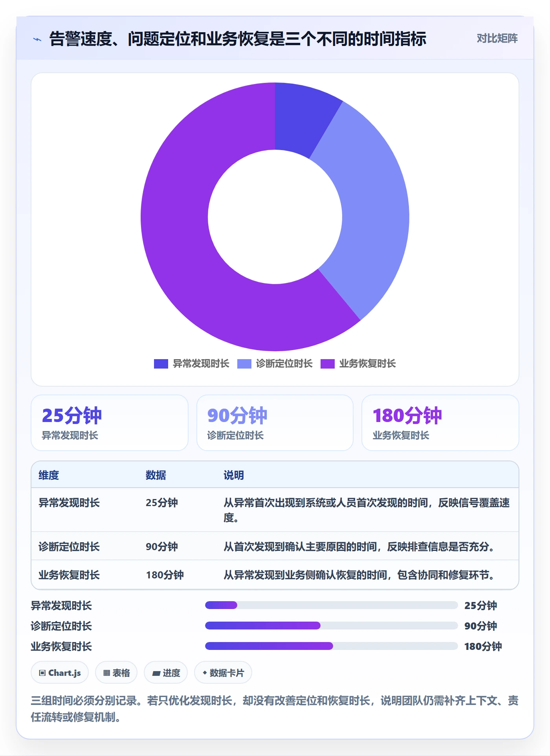Click the 进度 tag's bar icon
Screen dimensions: 550x756
(156, 673)
